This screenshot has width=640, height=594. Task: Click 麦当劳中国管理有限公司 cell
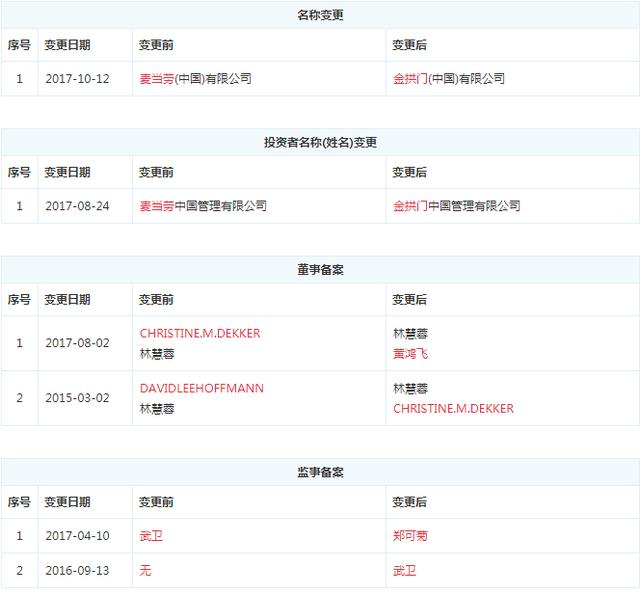pyautogui.click(x=203, y=206)
